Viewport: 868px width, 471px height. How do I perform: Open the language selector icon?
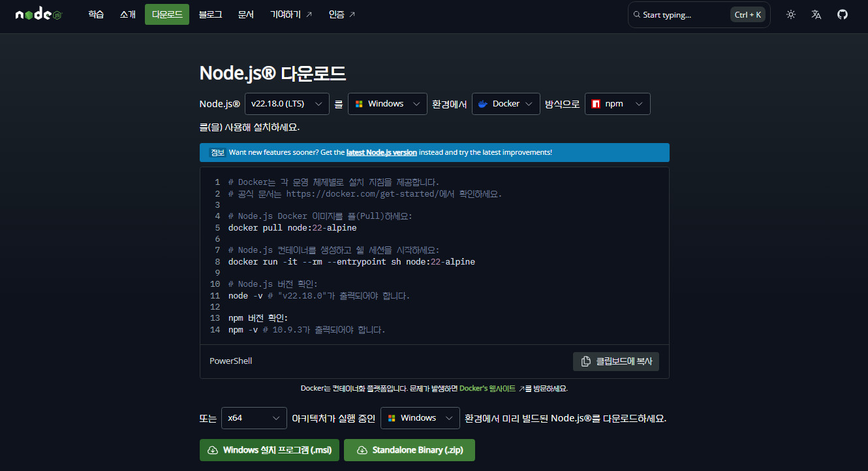816,14
